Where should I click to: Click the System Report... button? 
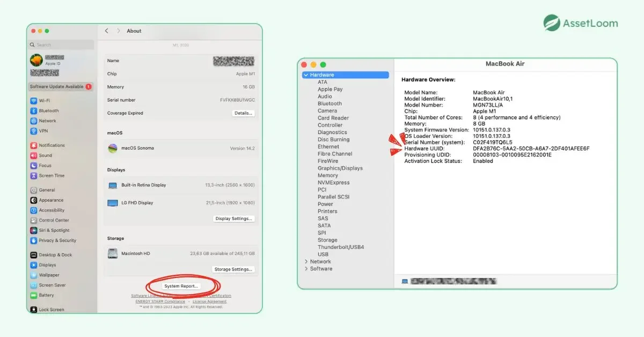[x=181, y=286]
